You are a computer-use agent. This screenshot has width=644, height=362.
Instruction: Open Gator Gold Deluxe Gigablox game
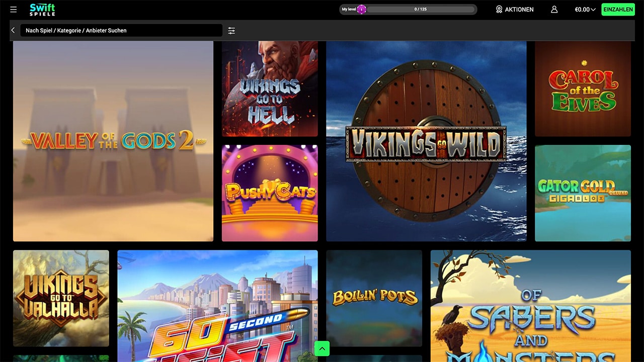(583, 194)
